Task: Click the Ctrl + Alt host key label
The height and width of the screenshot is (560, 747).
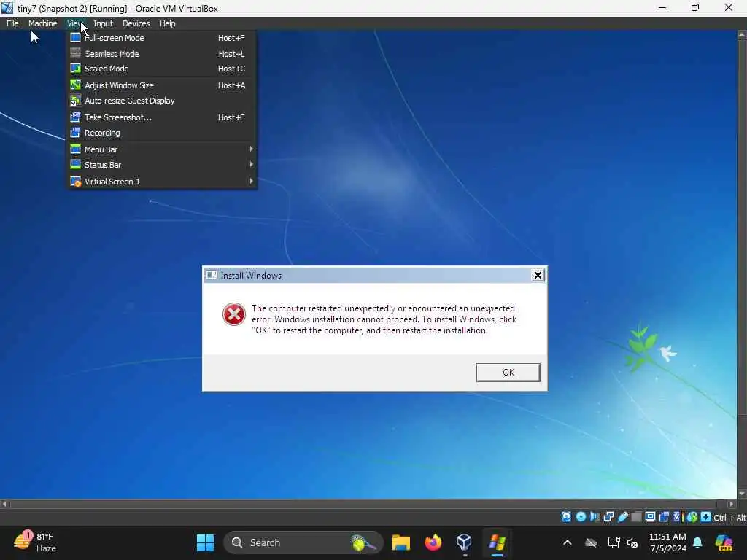Action: pos(729,517)
